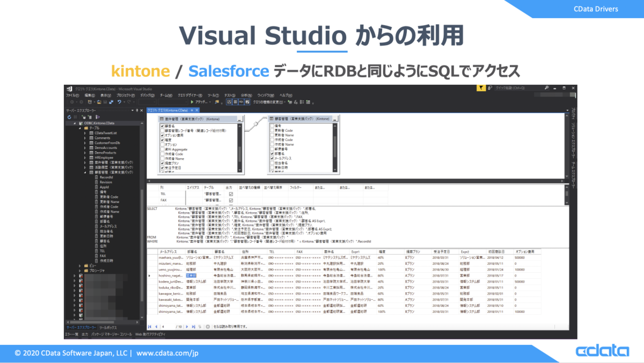Expand the ビュー folder node
This screenshot has height=363, width=644.
(x=80, y=265)
